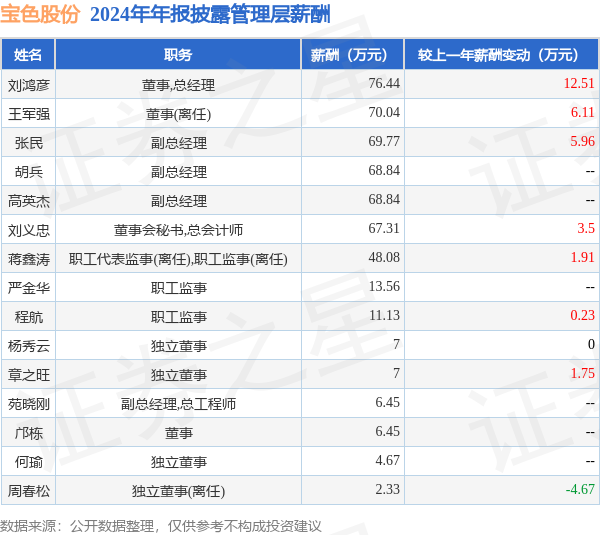This screenshot has width=600, height=535.
Task: Click the name 章之旺
Action: [29, 375]
